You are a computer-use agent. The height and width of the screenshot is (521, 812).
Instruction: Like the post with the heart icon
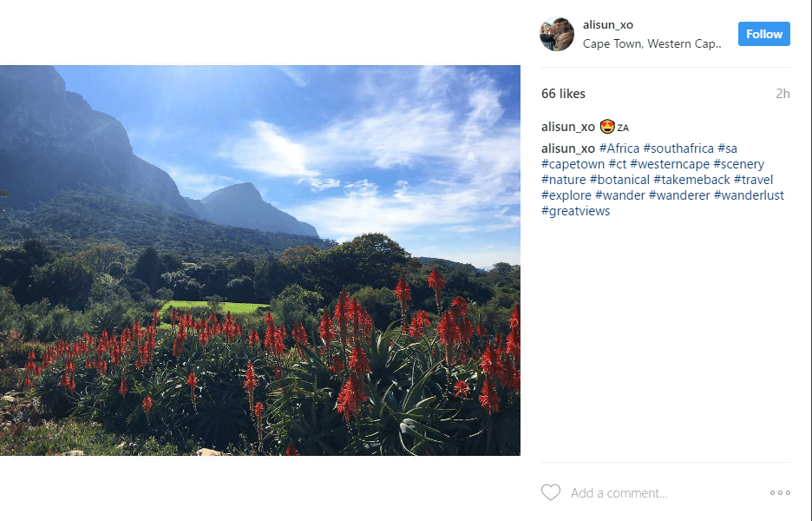(x=551, y=492)
